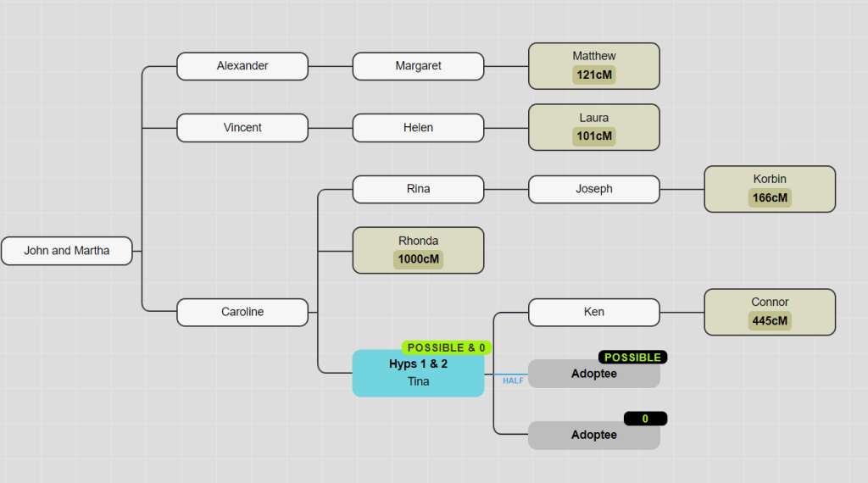Click the Alexander node
This screenshot has height=483, width=868.
pos(242,66)
